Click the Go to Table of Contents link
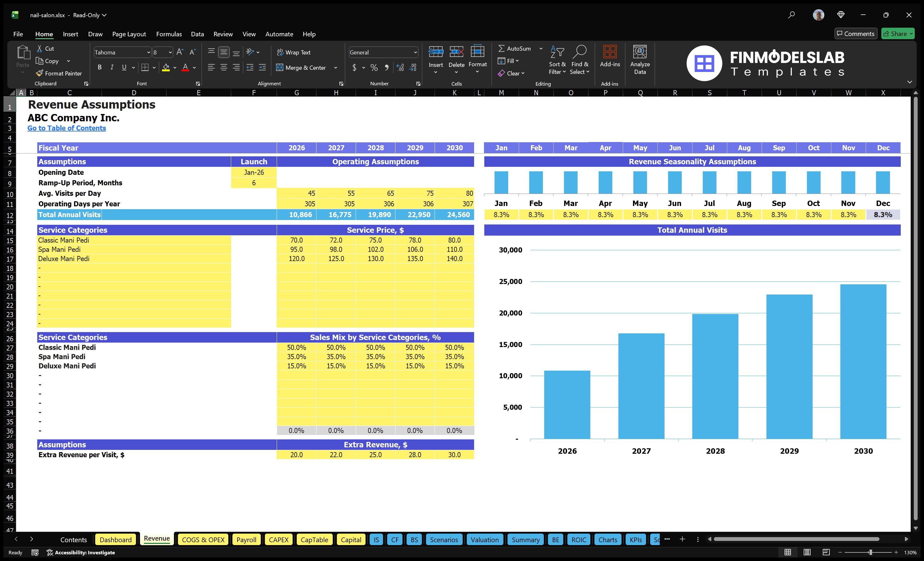 tap(67, 128)
